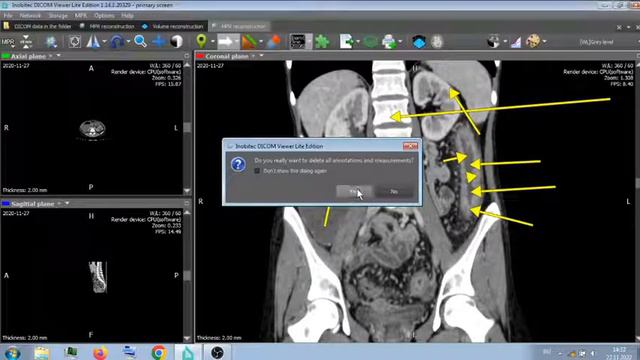The image size is (640, 360).
Task: Open dropdown beside ruler measurement tool
Action: 261,42
